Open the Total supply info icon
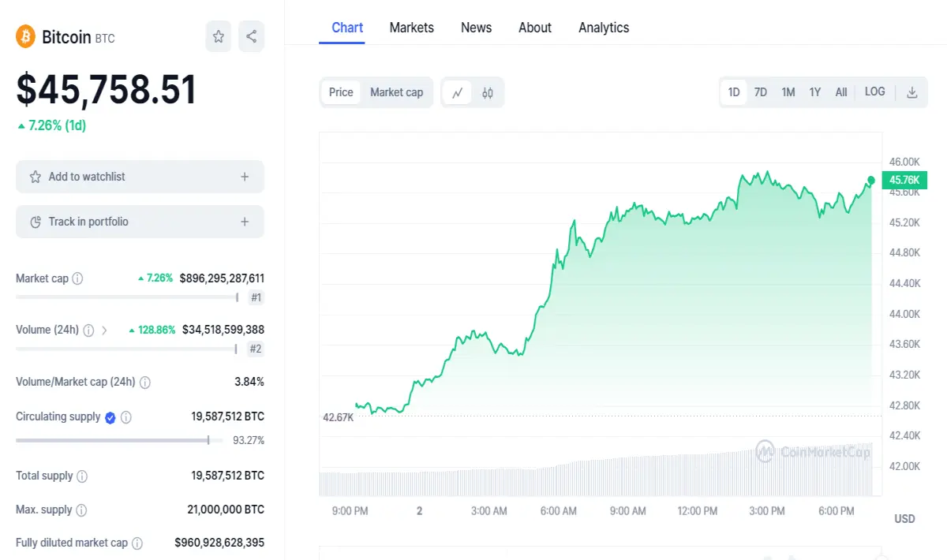Screen dimensions: 947x560 [82, 476]
